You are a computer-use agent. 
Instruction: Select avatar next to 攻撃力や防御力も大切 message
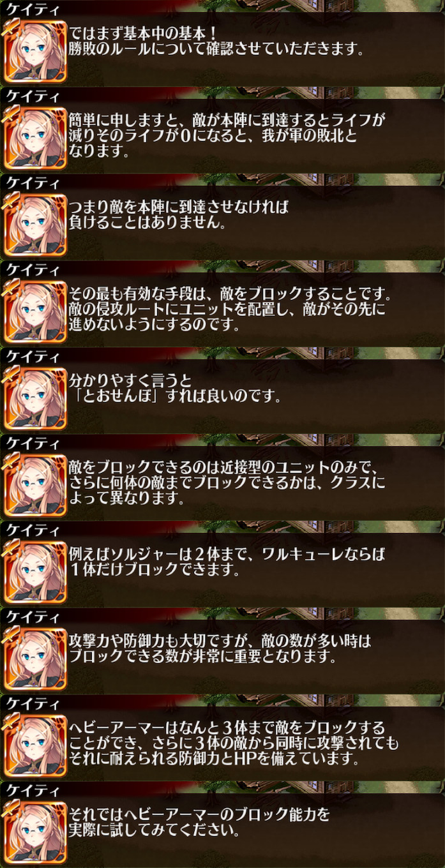point(35,659)
